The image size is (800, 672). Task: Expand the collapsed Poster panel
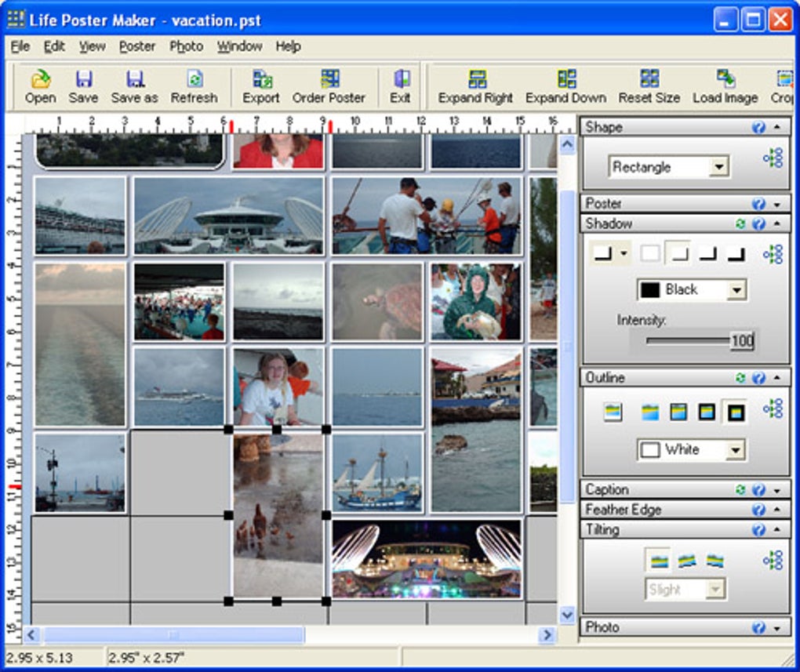[776, 204]
